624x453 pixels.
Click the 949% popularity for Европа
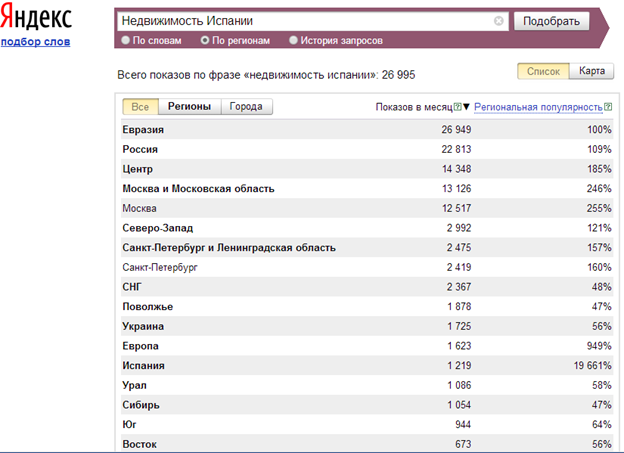point(599,346)
